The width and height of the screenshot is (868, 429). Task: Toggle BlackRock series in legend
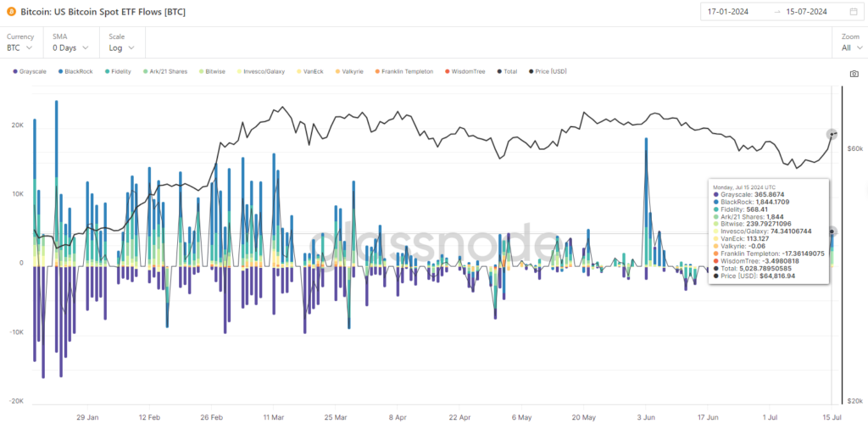point(75,71)
